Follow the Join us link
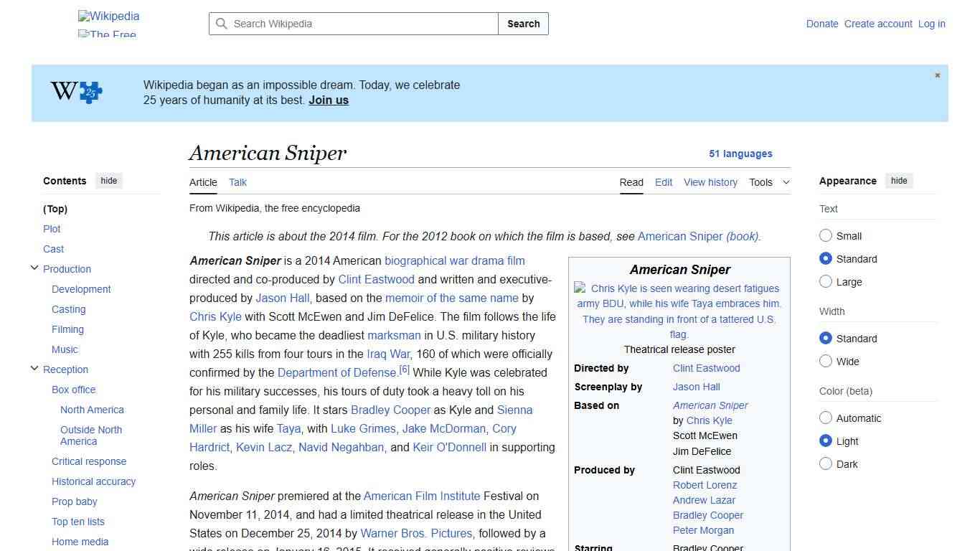The image size is (980, 551). (x=328, y=100)
